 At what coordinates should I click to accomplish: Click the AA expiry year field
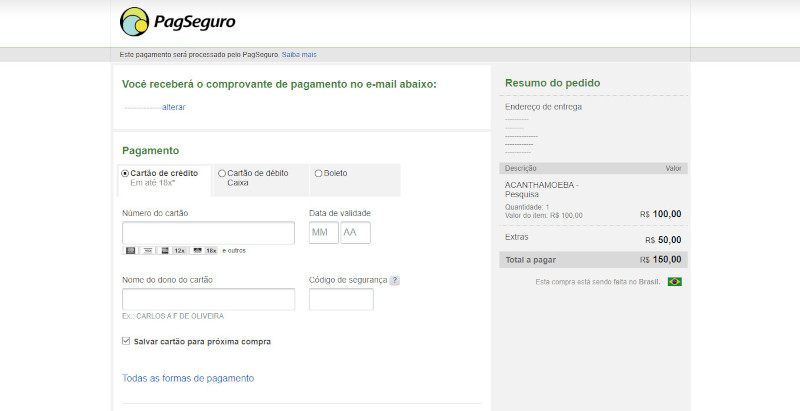click(x=355, y=233)
